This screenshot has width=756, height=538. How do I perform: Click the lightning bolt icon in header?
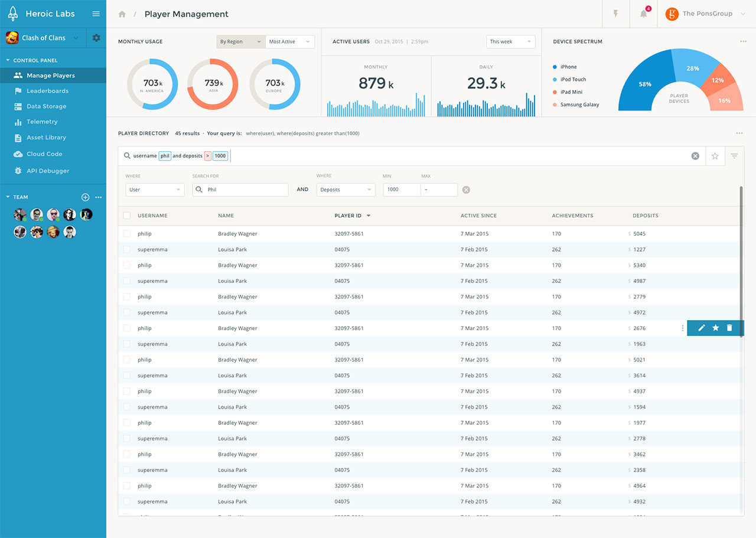pyautogui.click(x=616, y=14)
